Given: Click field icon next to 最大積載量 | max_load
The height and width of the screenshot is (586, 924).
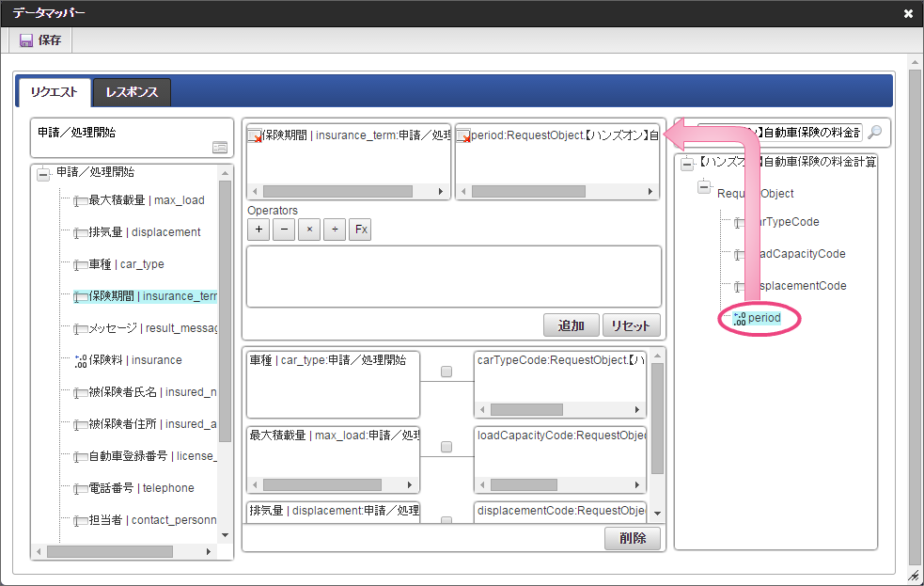Looking at the screenshot, I should 81,201.
